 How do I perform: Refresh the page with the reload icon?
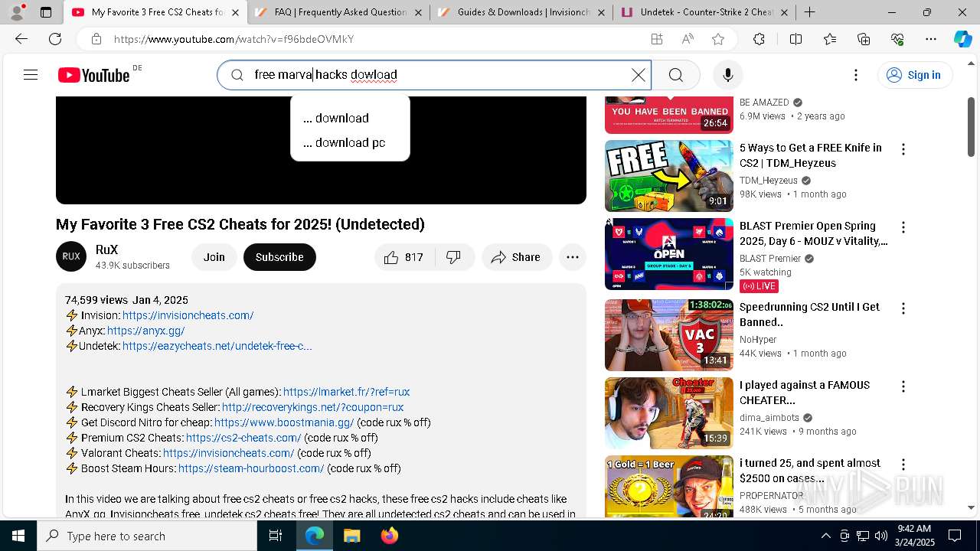(x=55, y=39)
